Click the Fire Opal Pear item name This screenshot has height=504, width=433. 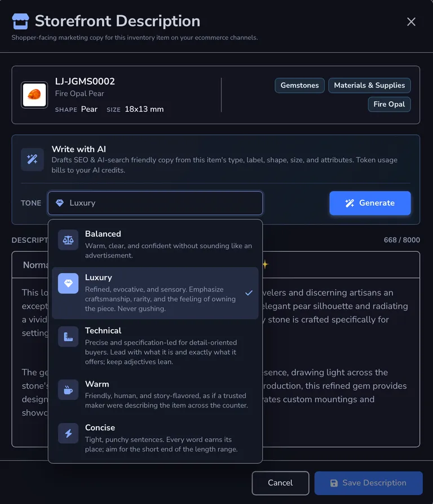(79, 94)
